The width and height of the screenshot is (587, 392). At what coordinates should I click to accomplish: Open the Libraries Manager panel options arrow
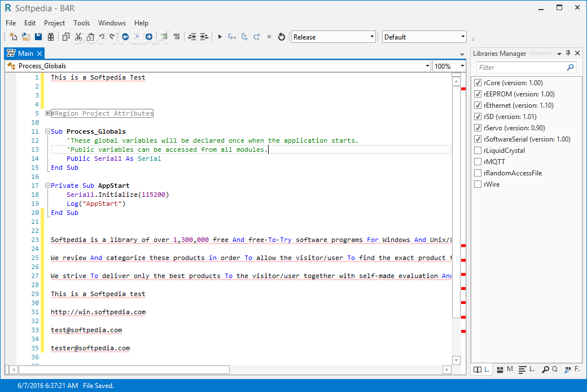(559, 54)
